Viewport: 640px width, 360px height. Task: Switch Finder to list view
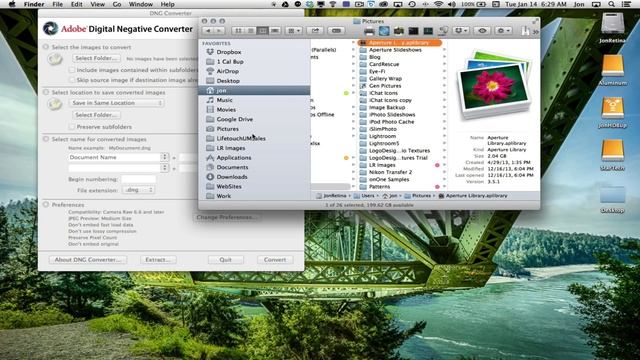point(251,31)
